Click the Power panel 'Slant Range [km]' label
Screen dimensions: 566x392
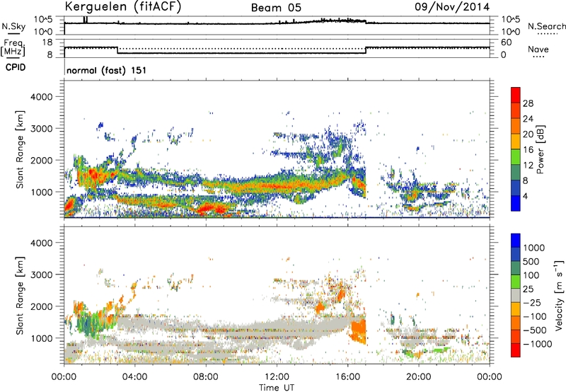coord(21,149)
